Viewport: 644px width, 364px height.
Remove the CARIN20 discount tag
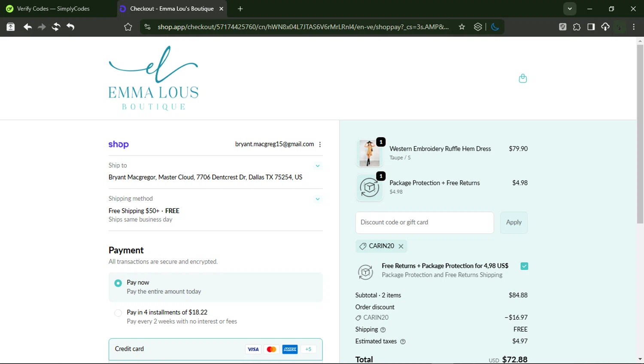[x=401, y=246]
